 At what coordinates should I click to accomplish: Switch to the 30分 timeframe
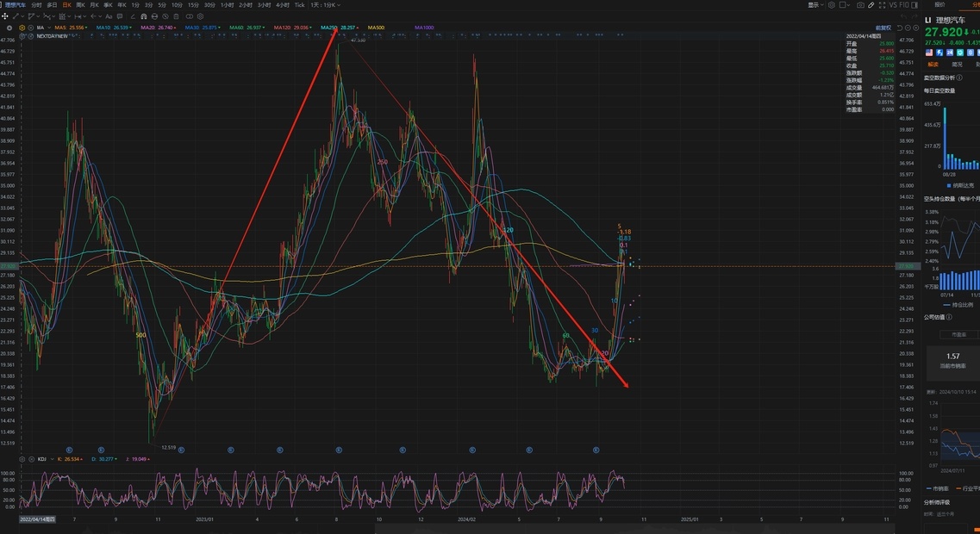click(209, 5)
